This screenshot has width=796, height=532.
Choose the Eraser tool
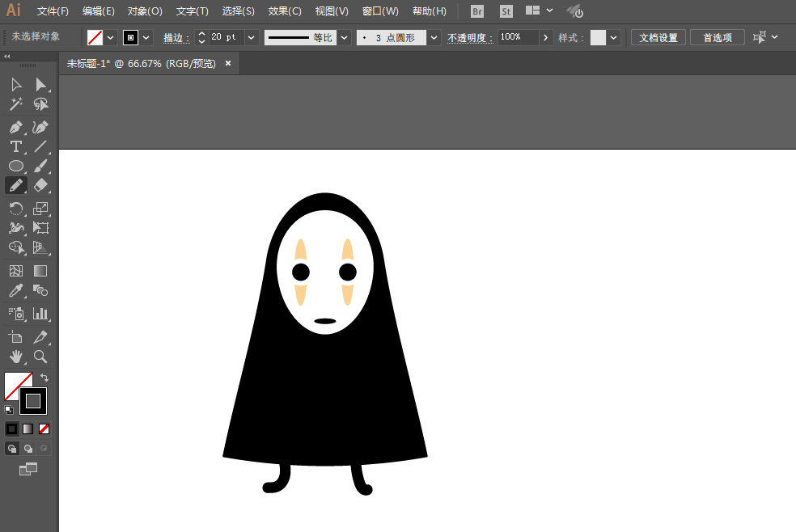40,185
